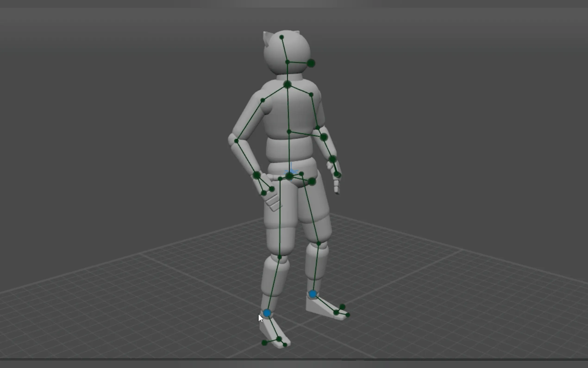Select the ball joint of the rear foot

[336, 313]
